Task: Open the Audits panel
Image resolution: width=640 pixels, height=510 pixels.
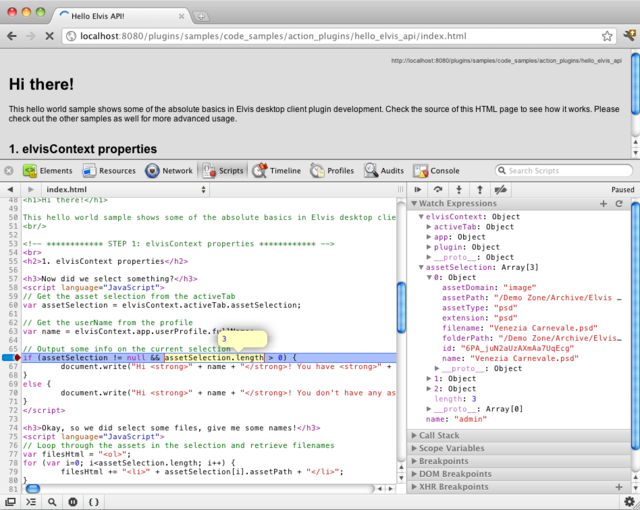Action: tap(384, 171)
